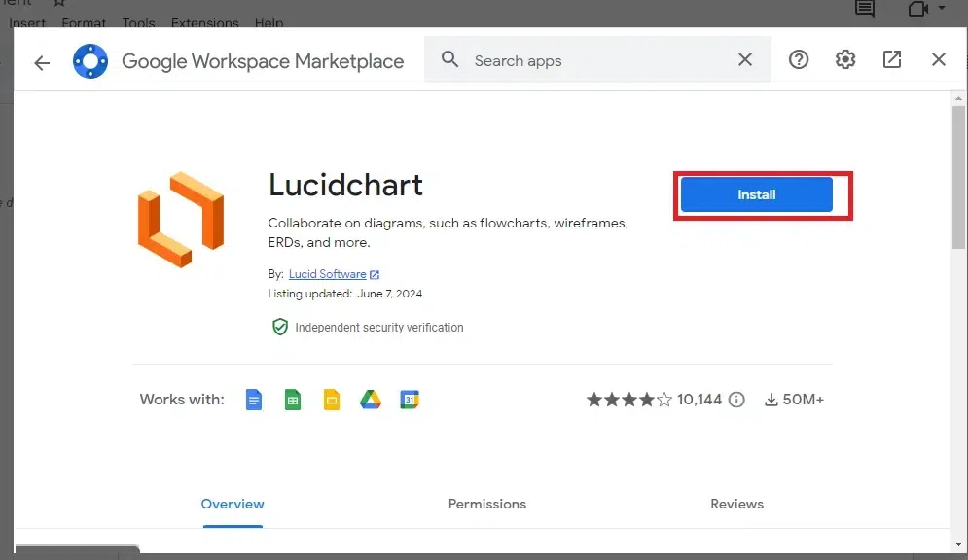Open Marketplace in new window icon
Viewport: 968px width, 560px height.
coord(892,59)
